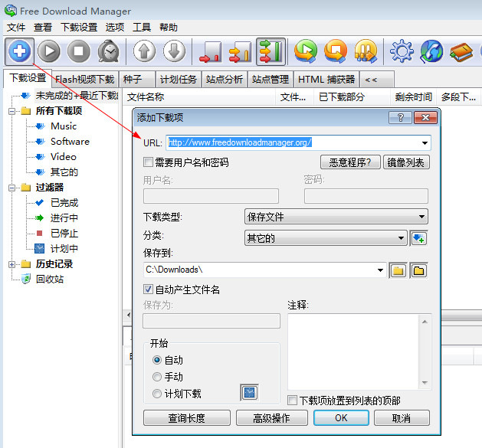This screenshot has width=482, height=448.
Task: Open the 下载类型 保存文件 dropdown
Action: [x=336, y=217]
